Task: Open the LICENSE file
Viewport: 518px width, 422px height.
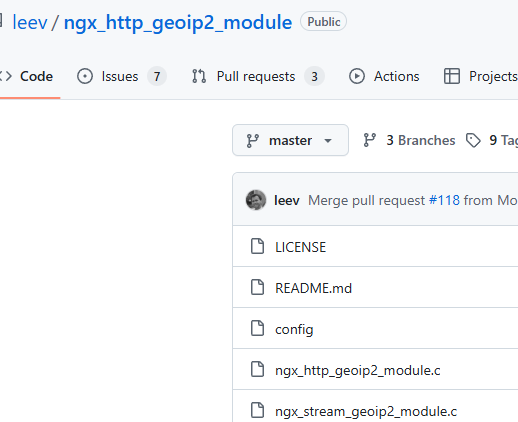Action: point(300,247)
